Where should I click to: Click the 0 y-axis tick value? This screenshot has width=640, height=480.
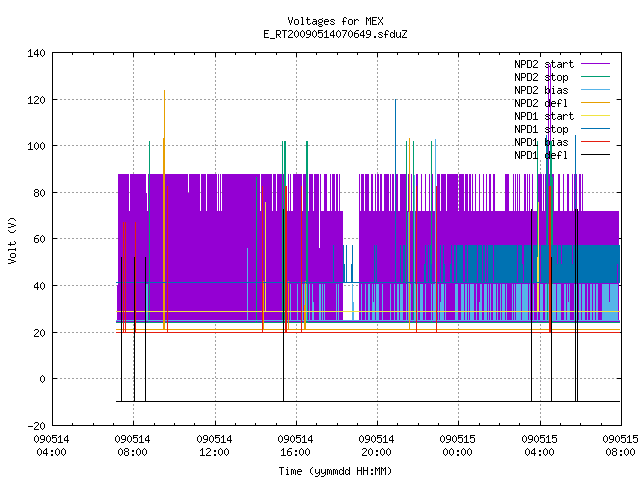(x=42, y=379)
